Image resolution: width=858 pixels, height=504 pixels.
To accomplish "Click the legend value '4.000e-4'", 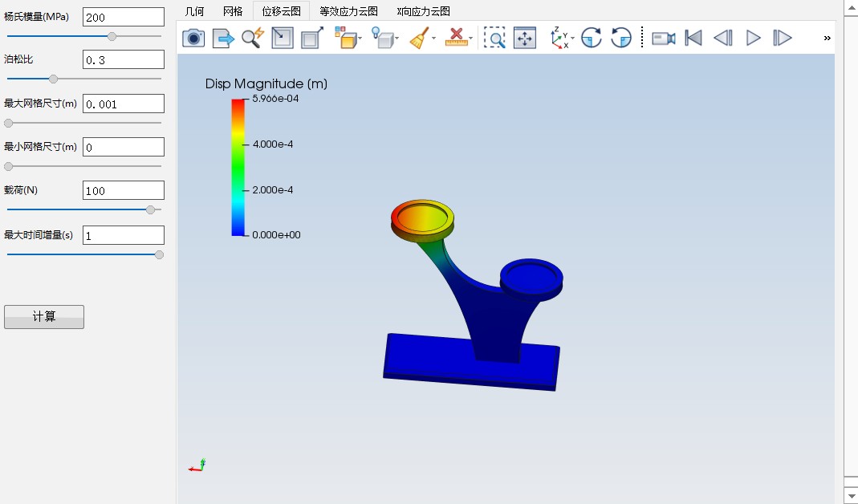I will click(x=273, y=144).
